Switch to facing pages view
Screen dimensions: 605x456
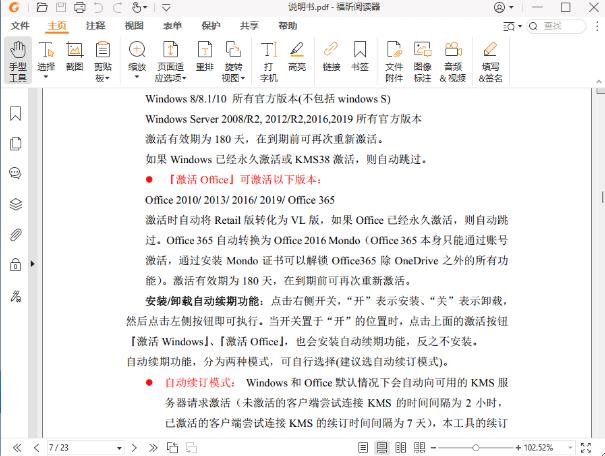401,448
